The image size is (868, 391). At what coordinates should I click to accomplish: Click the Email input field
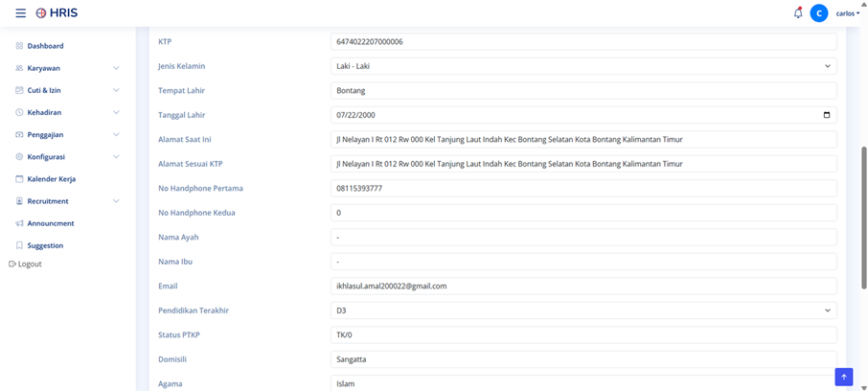point(583,287)
